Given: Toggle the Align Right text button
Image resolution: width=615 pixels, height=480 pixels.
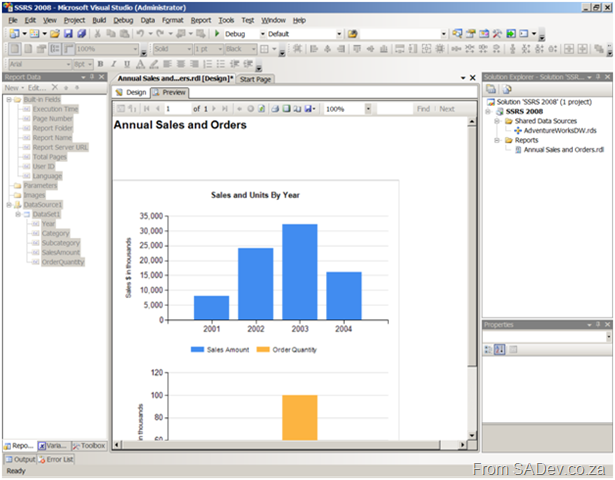Looking at the screenshot, I should coord(194,64).
